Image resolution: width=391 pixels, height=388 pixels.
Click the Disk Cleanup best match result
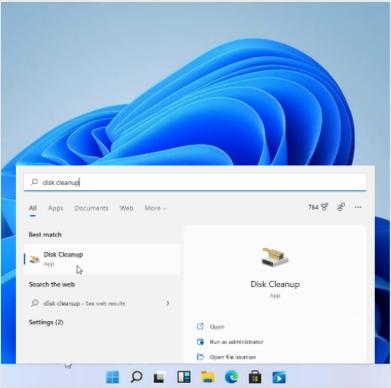(102, 259)
